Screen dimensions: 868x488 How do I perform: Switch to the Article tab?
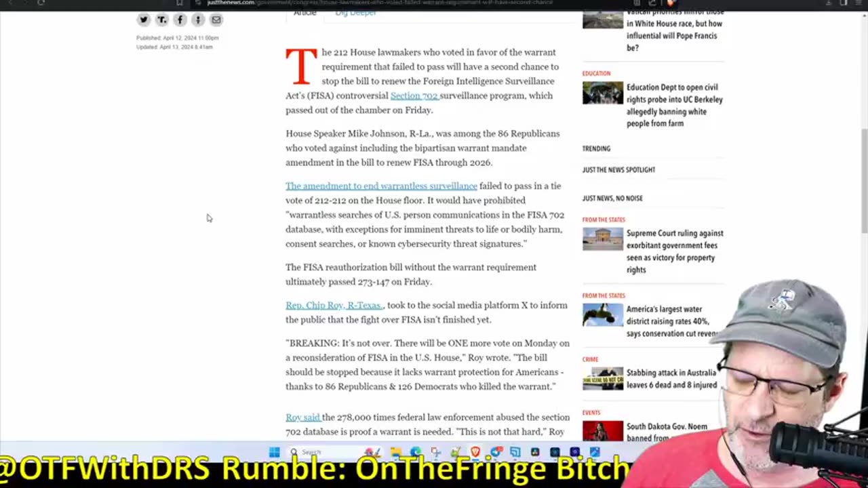coord(305,13)
